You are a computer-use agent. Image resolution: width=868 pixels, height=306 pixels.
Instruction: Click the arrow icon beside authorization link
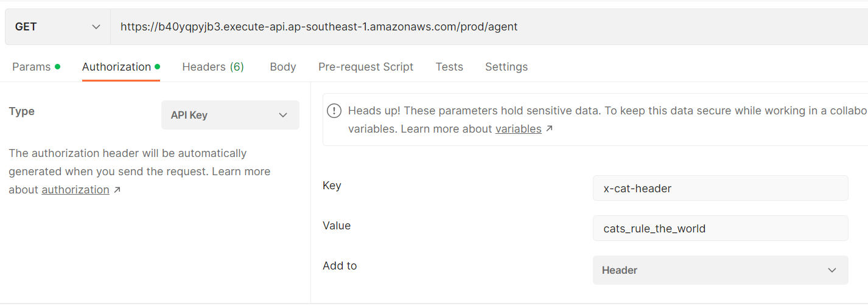coord(117,190)
